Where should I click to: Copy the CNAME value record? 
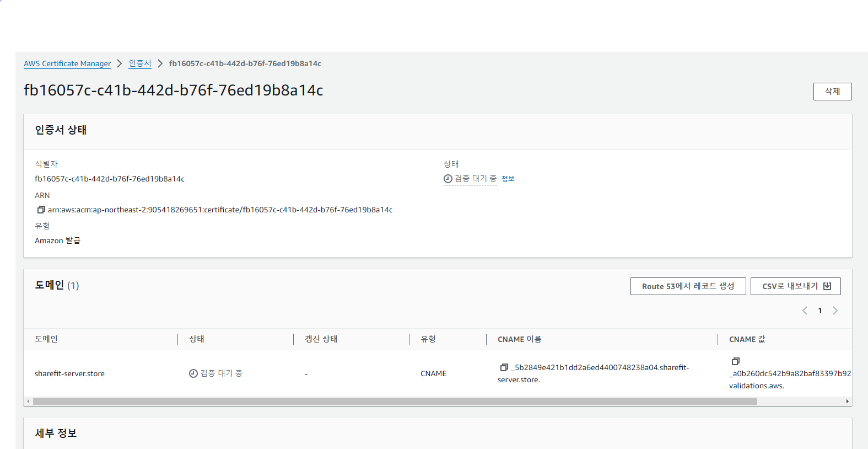(735, 361)
